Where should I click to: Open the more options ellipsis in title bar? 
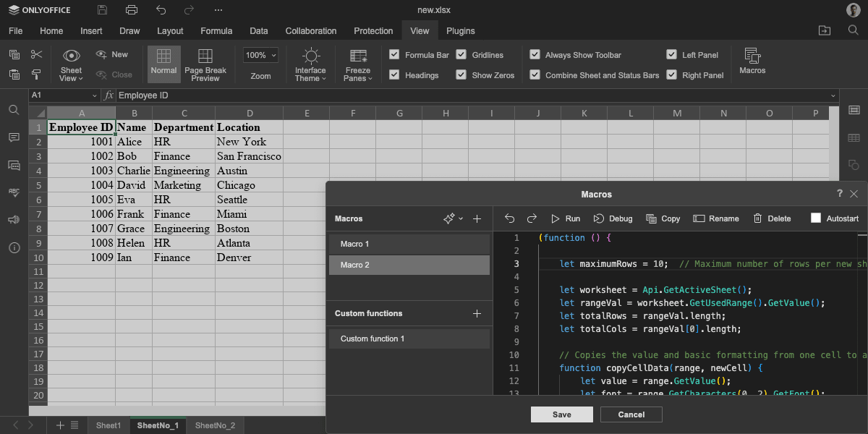[x=218, y=10]
